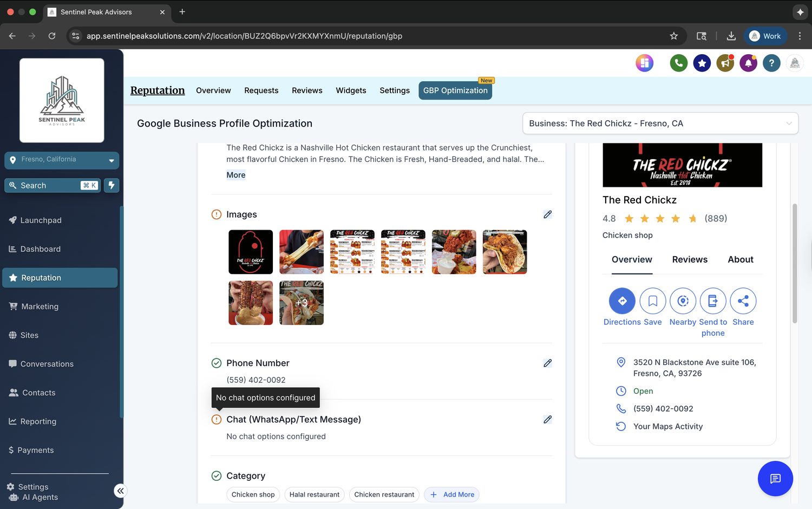This screenshot has height=509, width=812.
Task: Select the Chicken shop category chip
Action: pyautogui.click(x=253, y=494)
